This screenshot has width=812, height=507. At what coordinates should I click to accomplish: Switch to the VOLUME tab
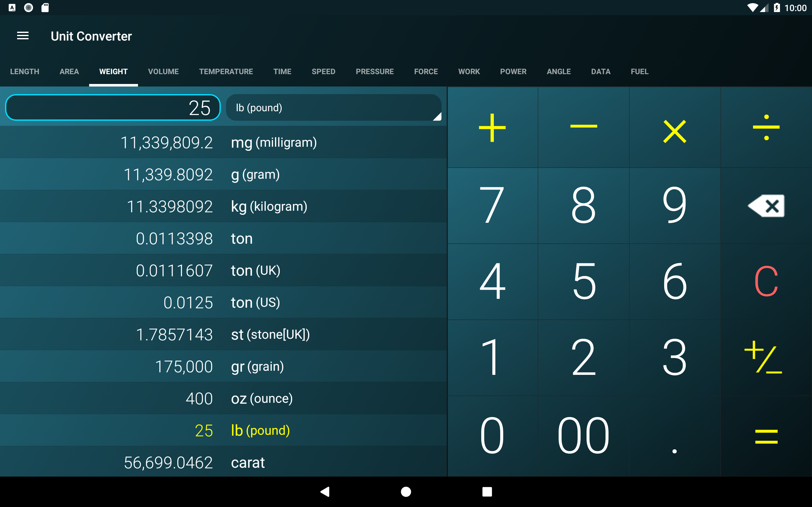point(163,71)
